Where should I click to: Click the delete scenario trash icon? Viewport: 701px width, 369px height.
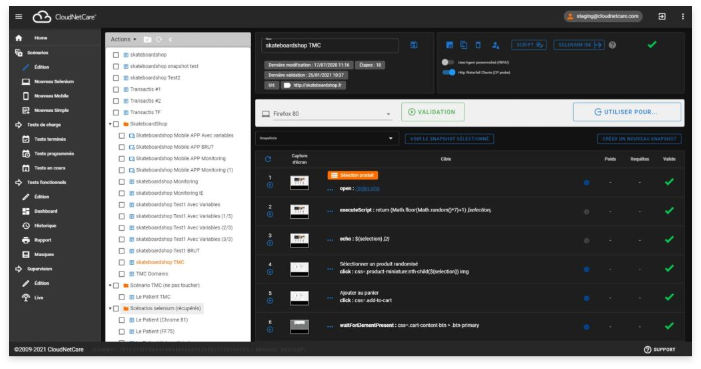[x=478, y=45]
